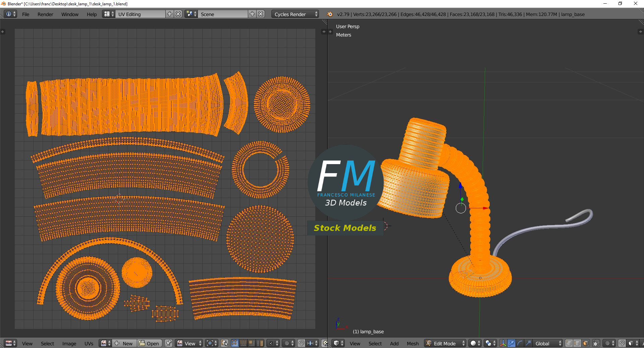This screenshot has width=644, height=348.
Task: Open the UVs menu
Action: click(x=89, y=343)
